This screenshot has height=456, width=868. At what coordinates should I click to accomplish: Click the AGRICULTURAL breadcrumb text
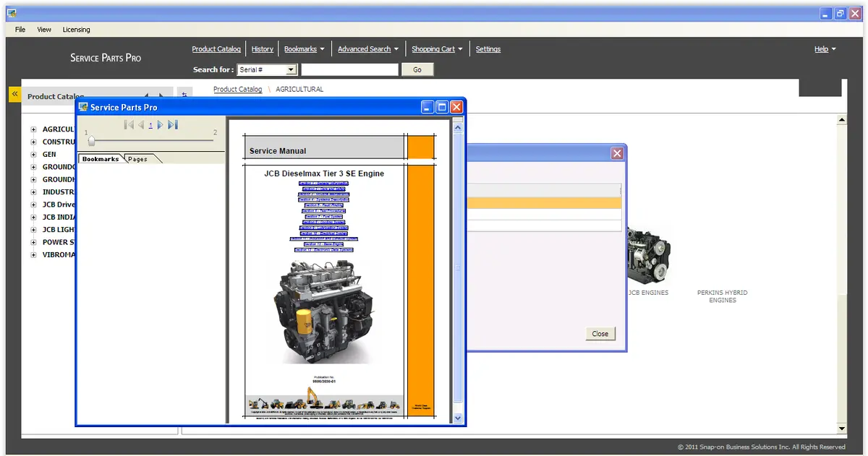[x=299, y=90]
